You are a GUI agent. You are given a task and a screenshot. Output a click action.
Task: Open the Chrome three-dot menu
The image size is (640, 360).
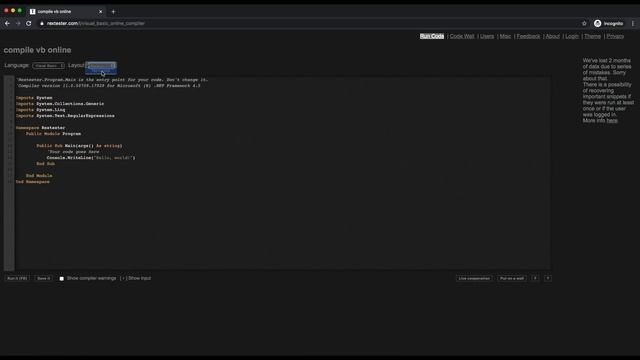coord(633,23)
